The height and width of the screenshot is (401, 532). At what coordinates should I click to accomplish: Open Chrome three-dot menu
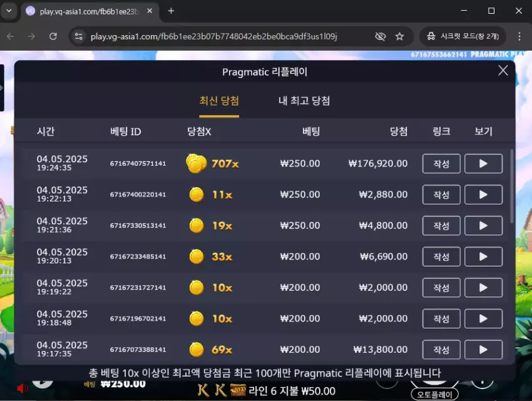tap(519, 36)
